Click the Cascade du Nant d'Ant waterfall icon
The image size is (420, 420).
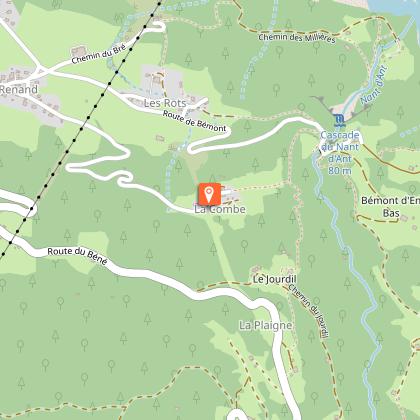[339, 120]
